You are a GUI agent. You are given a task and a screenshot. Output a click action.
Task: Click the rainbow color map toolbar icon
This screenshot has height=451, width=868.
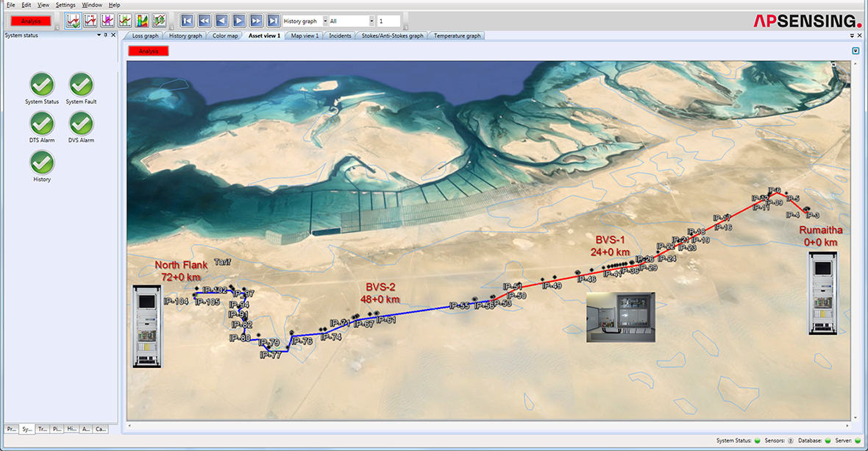pos(142,21)
